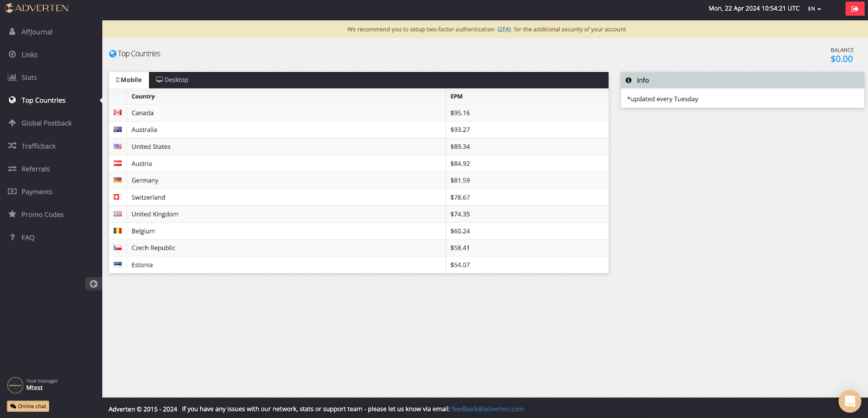The image size is (868, 418).
Task: Click the red logout icon button
Action: (854, 9)
